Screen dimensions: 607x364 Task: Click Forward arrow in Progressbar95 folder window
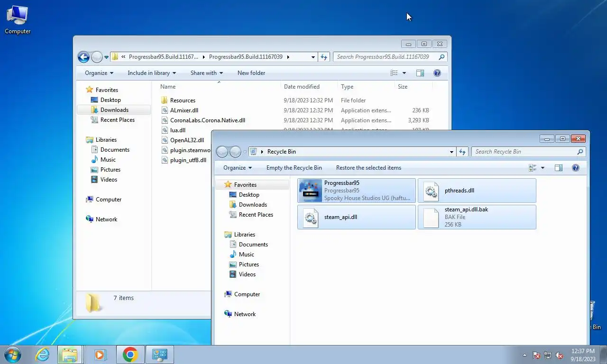(97, 57)
